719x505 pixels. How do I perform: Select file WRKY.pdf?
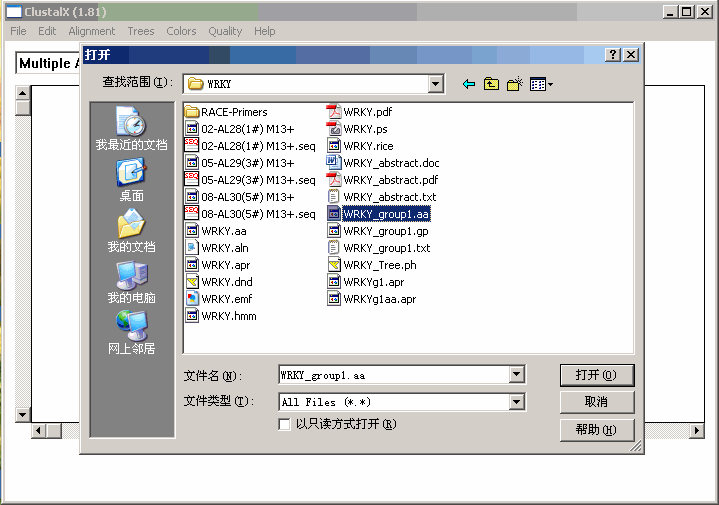[360, 112]
